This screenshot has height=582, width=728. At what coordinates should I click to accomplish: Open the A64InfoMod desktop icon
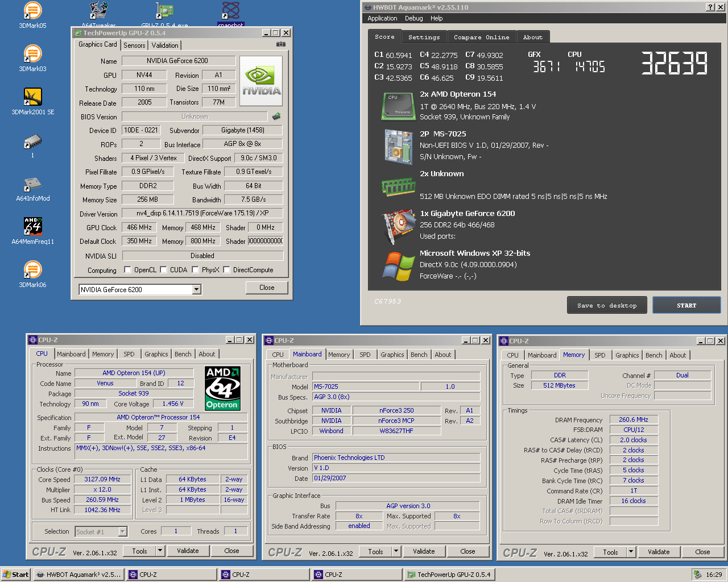pyautogui.click(x=32, y=188)
